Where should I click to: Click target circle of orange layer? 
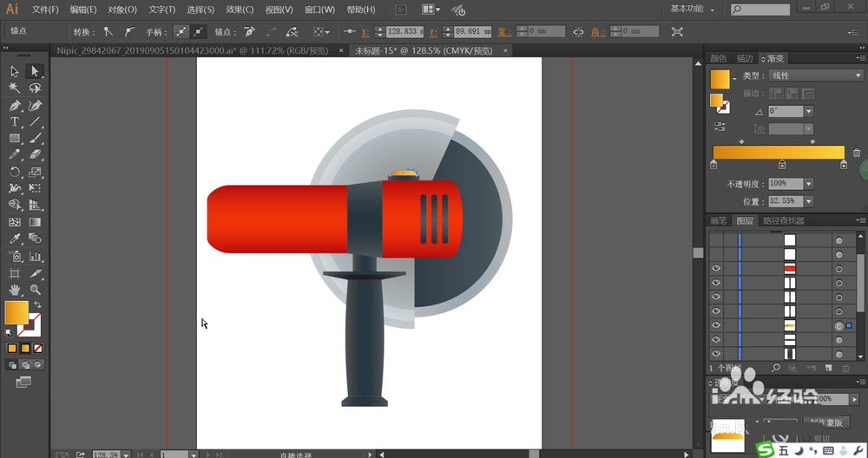tap(838, 325)
